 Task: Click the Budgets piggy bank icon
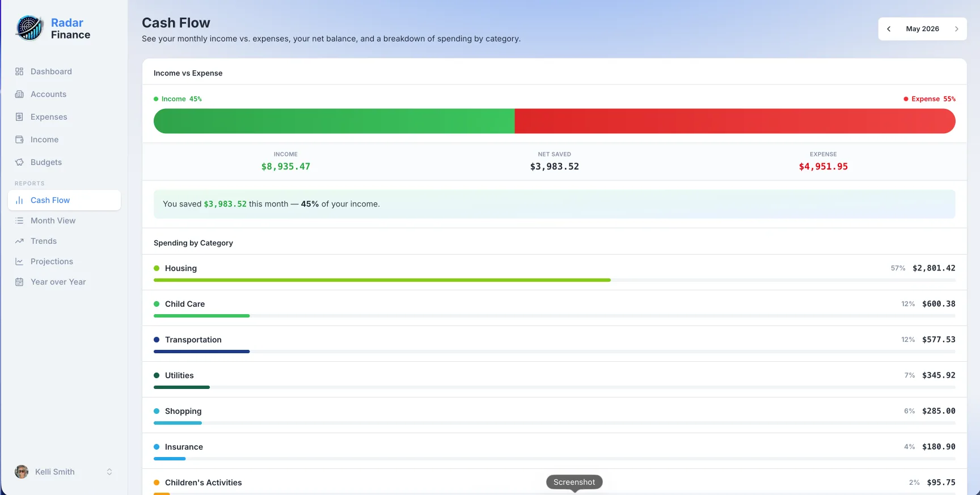(19, 162)
